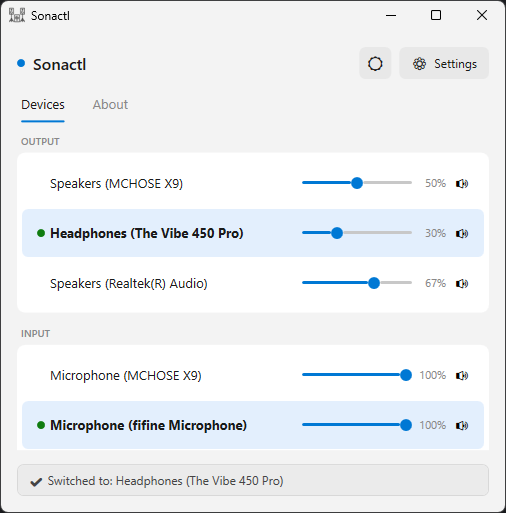Mute Microphone (MCHOSE X9) icon
The width and height of the screenshot is (506, 513).
click(x=462, y=375)
